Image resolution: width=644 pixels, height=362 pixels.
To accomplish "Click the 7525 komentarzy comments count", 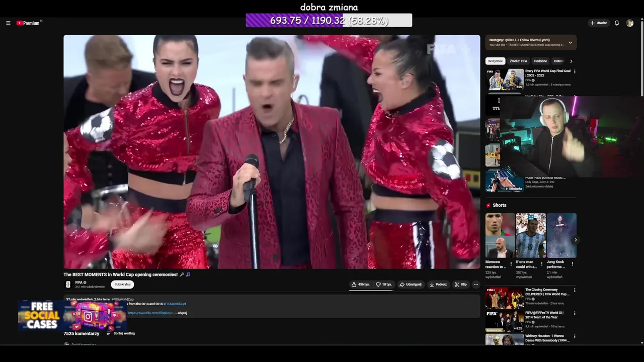I will (x=81, y=333).
